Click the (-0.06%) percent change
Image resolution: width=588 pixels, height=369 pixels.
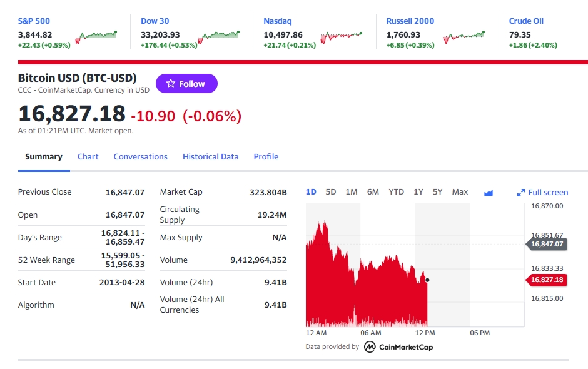click(x=212, y=116)
